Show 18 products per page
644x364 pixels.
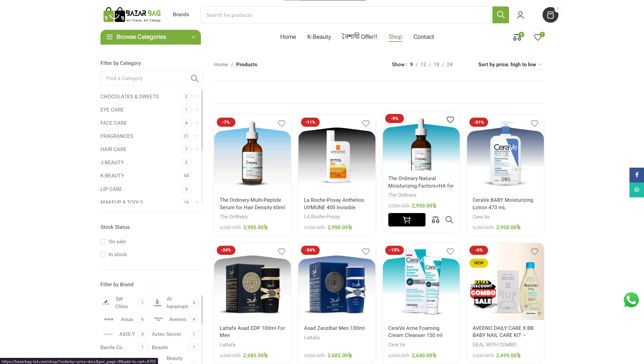point(436,65)
